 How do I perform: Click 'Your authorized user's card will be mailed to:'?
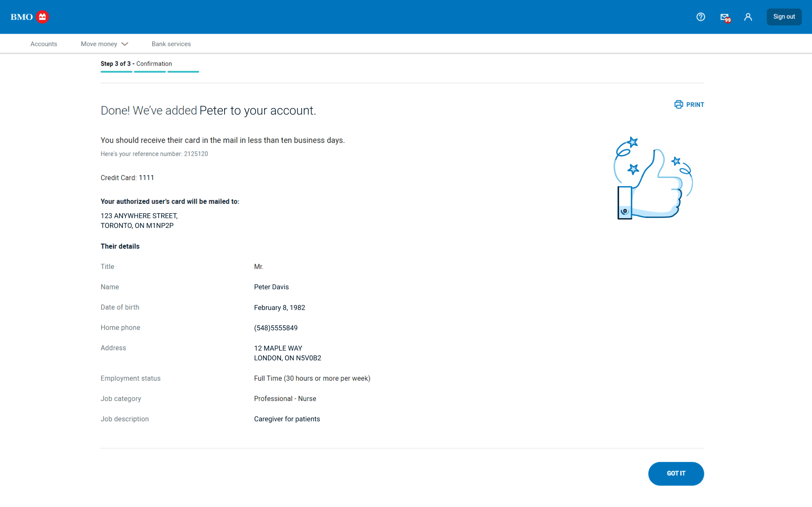[x=170, y=201]
